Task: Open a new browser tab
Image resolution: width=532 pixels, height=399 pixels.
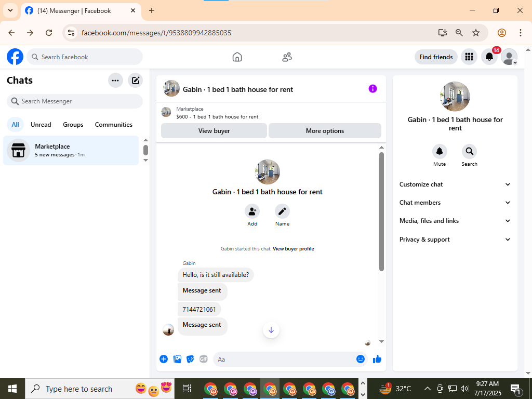Action: click(x=152, y=10)
